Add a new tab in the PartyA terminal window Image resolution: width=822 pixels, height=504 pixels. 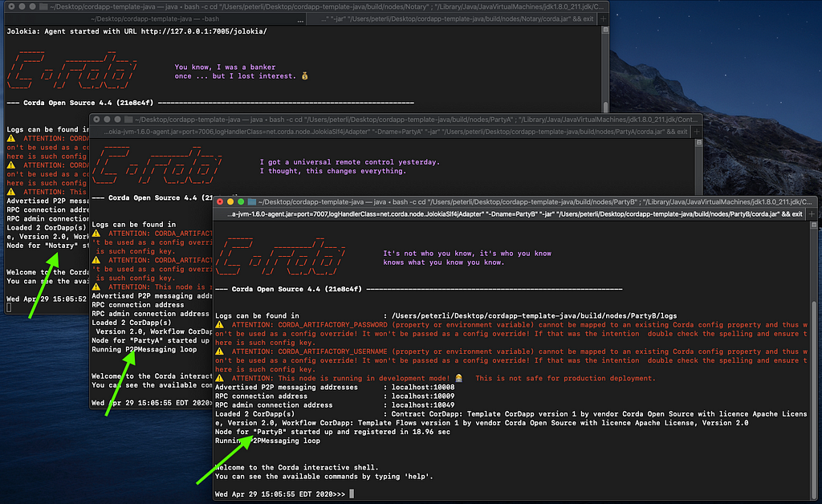pyautogui.click(x=697, y=132)
